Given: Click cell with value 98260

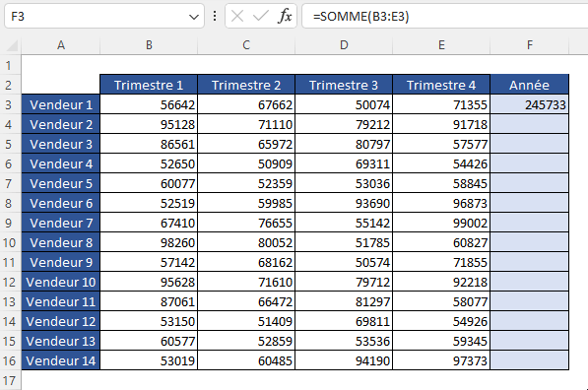Looking at the screenshot, I should (149, 242).
